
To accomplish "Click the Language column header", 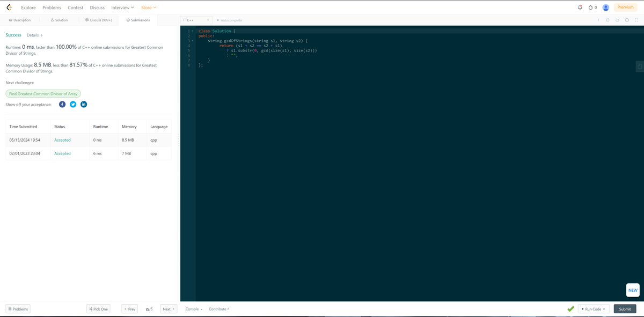I will (x=159, y=127).
